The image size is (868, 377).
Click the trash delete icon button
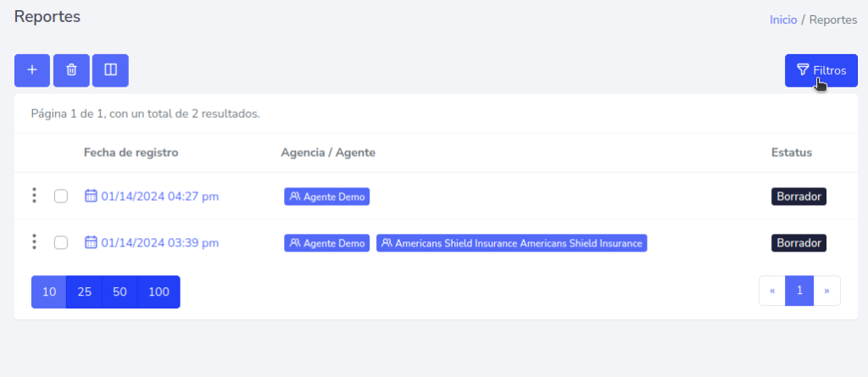click(71, 70)
